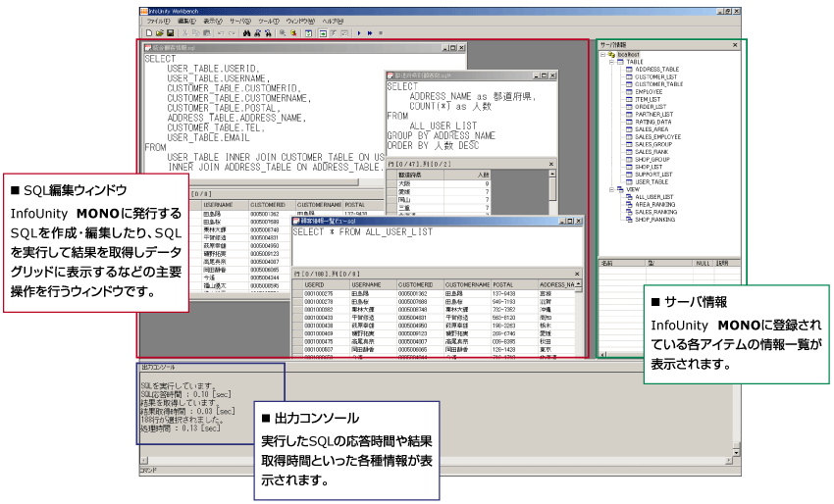Select SALES_RANKING view in tree
Screen dimensions: 834x504
[x=655, y=212]
